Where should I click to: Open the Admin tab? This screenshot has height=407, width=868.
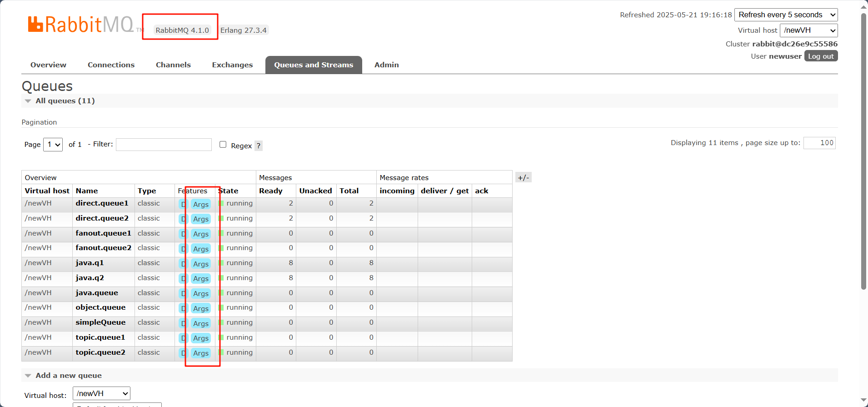click(x=386, y=65)
